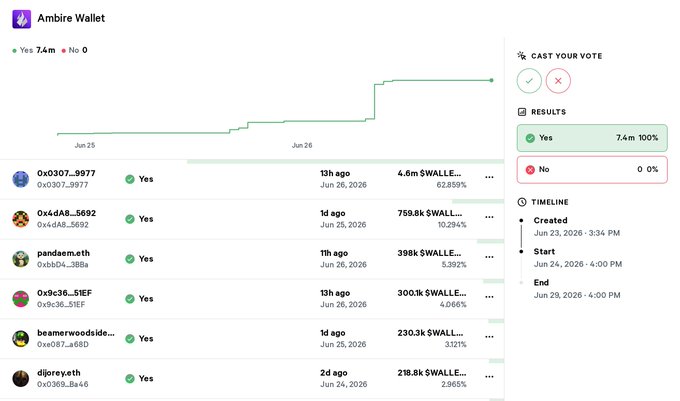Click Yes check icon in 0x4dA8...5692 row

(x=130, y=219)
